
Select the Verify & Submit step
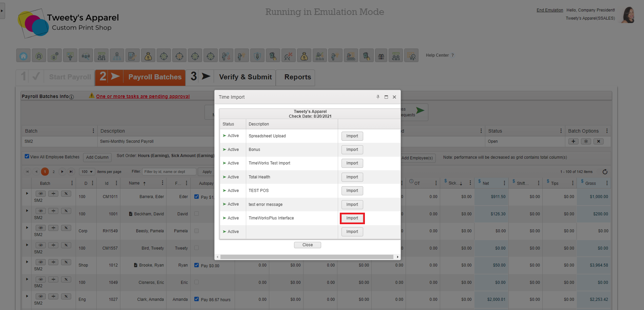click(245, 77)
